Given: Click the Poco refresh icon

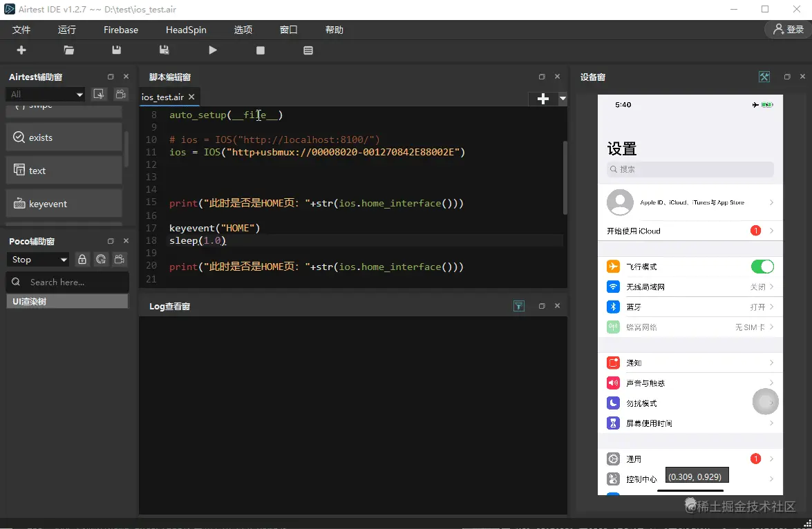Looking at the screenshot, I should (101, 260).
